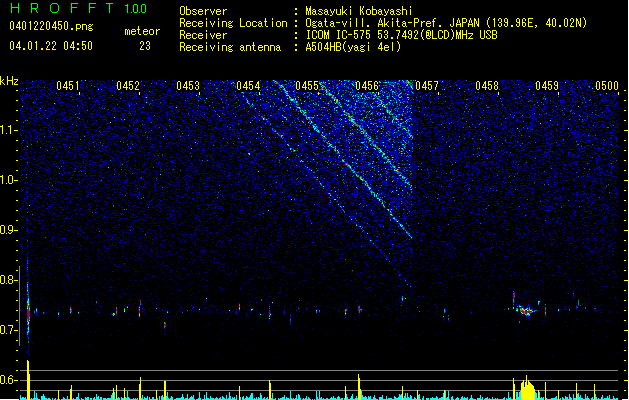Click the 0452 time marker
The width and height of the screenshot is (629, 400).
128,85
